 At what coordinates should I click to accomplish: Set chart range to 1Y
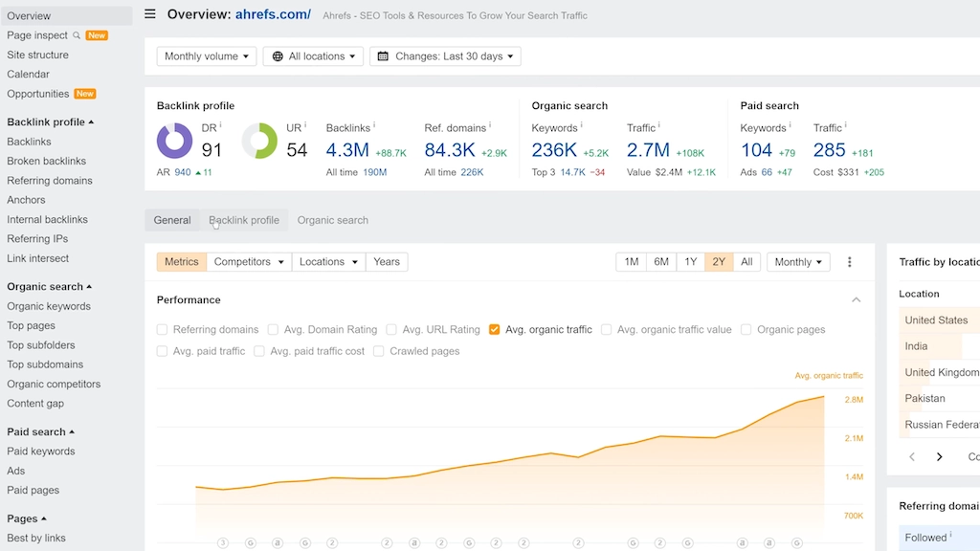coord(691,262)
